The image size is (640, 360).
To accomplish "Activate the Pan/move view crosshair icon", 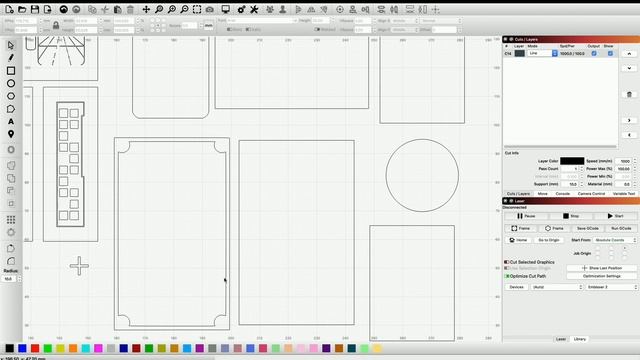I will 146,9.
